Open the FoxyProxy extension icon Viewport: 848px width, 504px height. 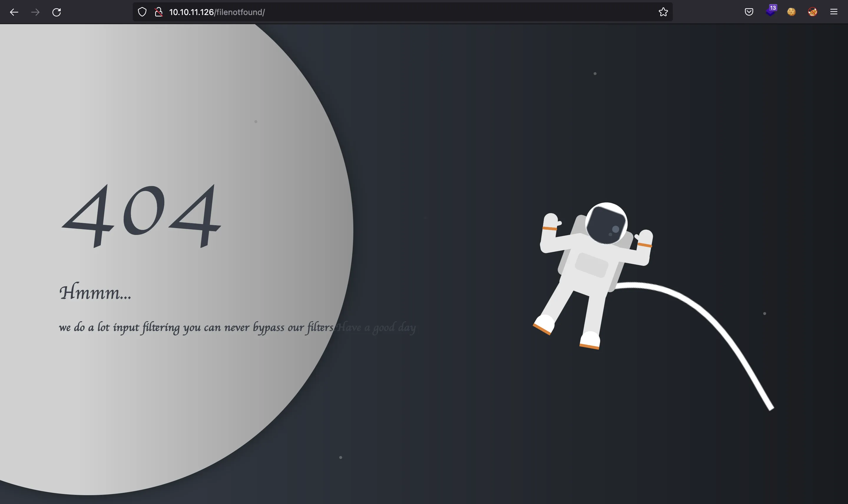(x=812, y=12)
